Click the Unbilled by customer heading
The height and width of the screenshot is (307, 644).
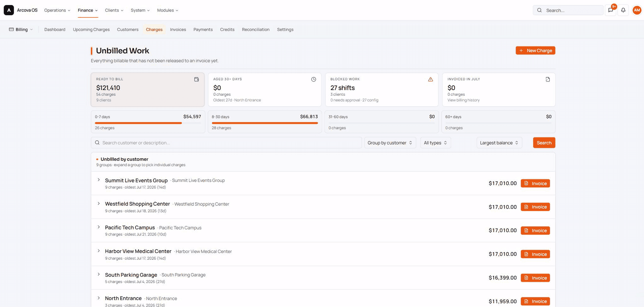124,159
